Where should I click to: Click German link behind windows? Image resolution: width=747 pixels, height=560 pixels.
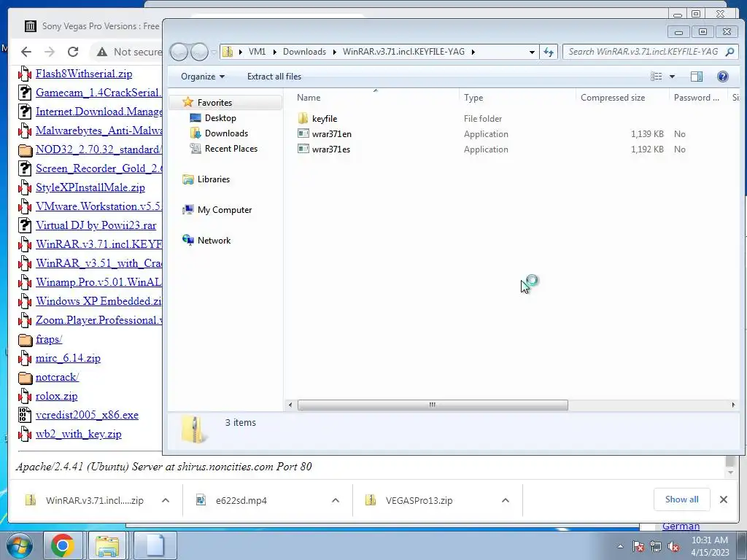[x=681, y=526]
